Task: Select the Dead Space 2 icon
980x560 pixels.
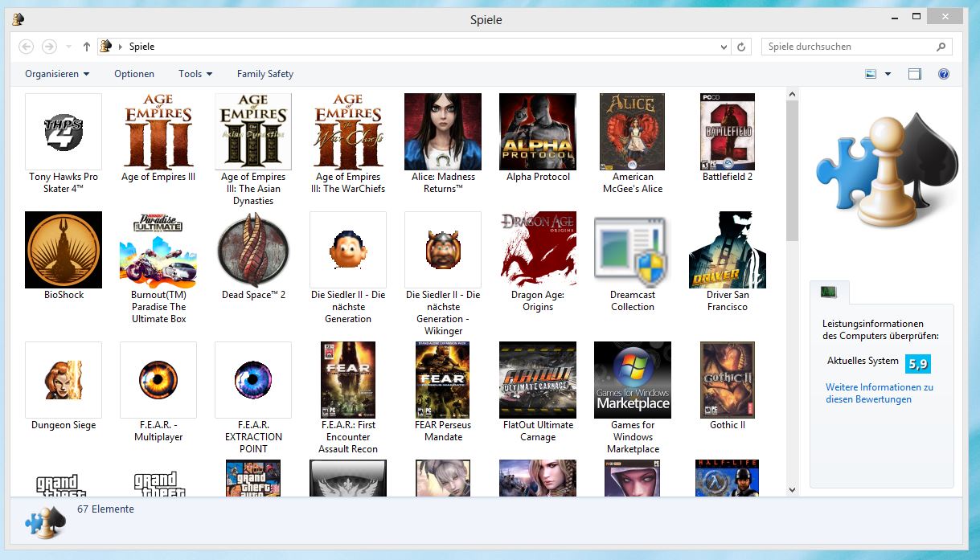Action: (x=253, y=249)
